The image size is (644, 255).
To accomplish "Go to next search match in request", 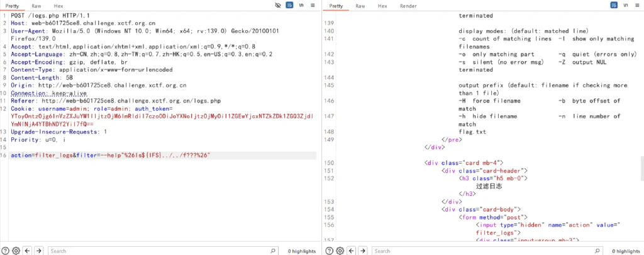I will click(38, 251).
